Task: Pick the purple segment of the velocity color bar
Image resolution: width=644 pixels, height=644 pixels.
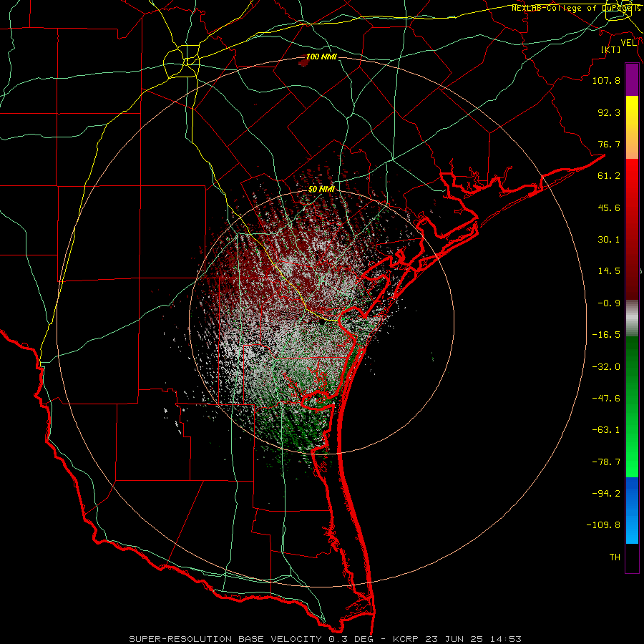Action: point(632,79)
